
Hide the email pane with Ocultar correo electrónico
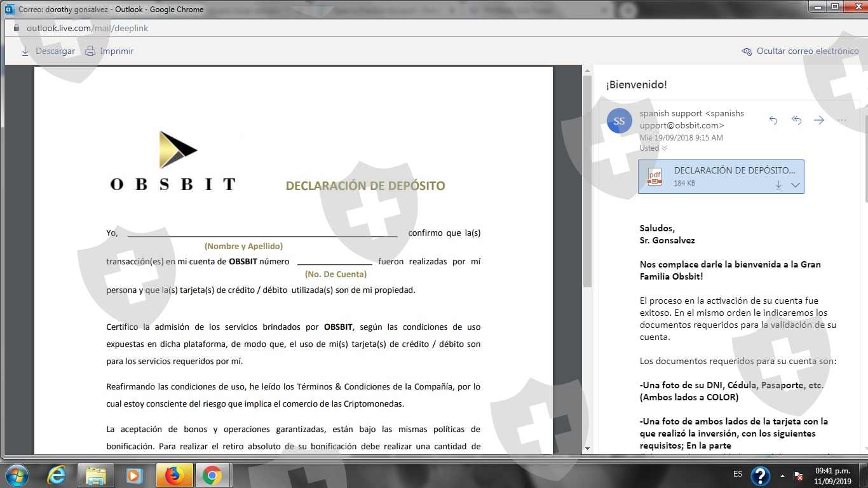tap(800, 51)
